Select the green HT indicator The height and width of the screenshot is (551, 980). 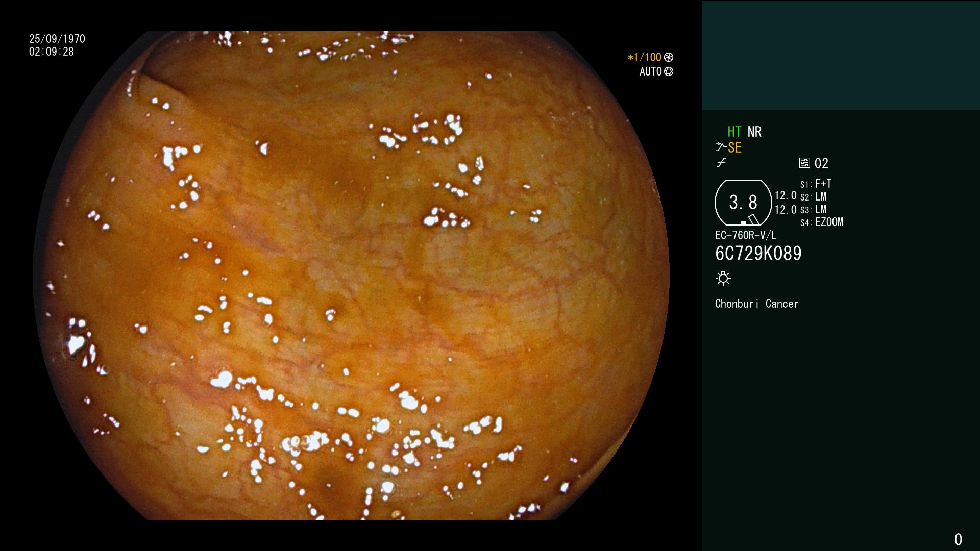tap(734, 132)
